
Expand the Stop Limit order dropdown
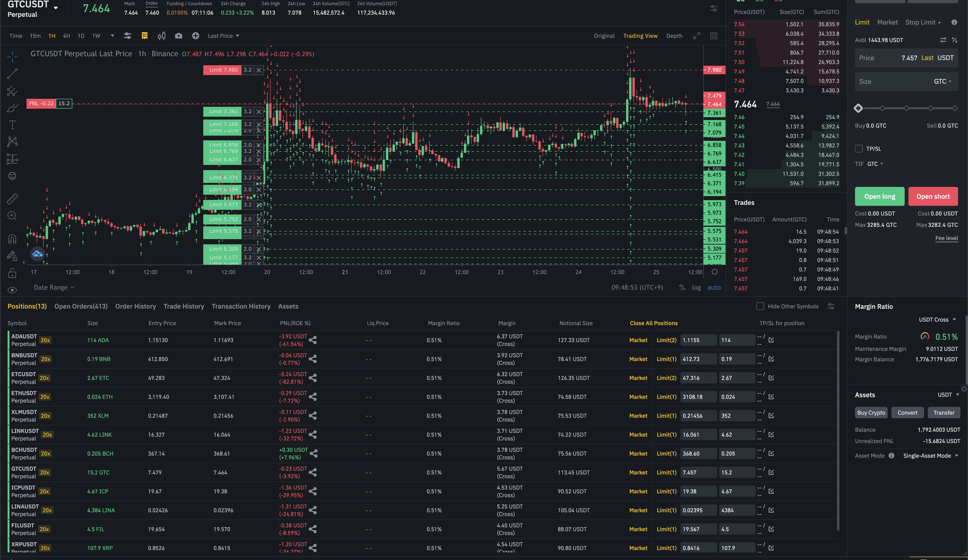pos(923,22)
